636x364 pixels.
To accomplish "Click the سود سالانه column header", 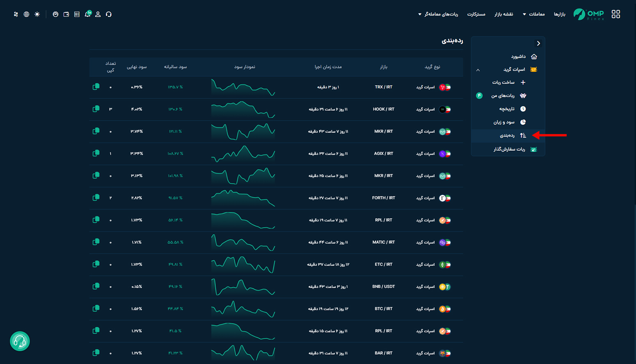I will click(x=175, y=67).
